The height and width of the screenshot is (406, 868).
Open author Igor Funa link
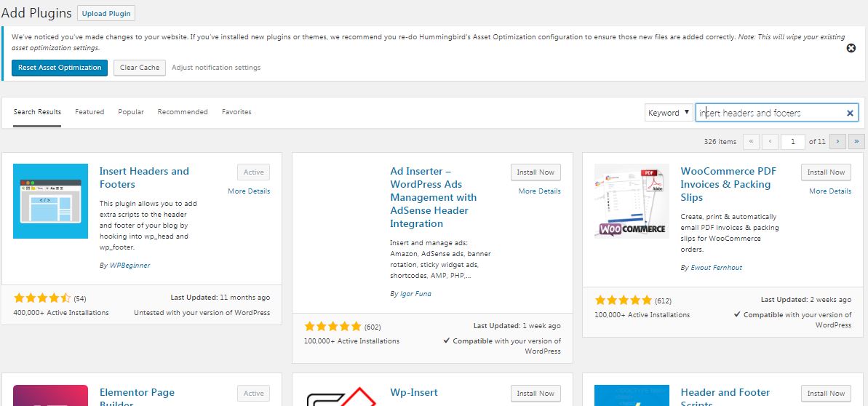[415, 293]
